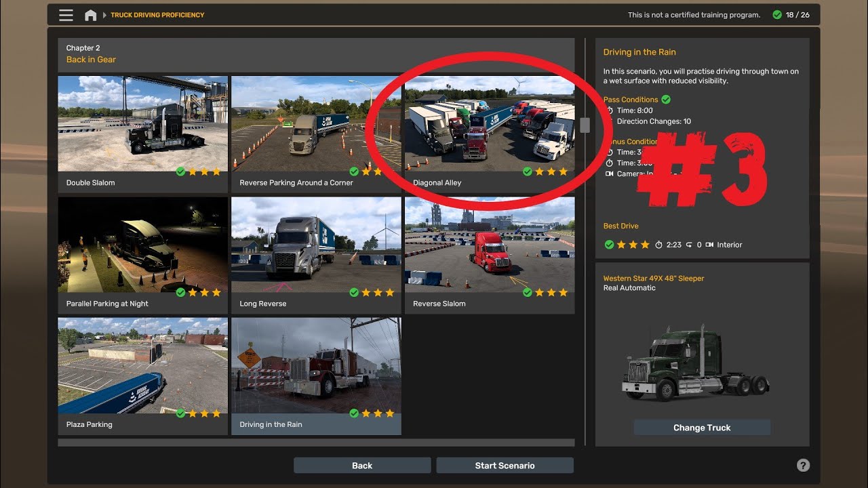Click the Reverse Slalom caption text
This screenshot has height=488, width=868.
439,304
